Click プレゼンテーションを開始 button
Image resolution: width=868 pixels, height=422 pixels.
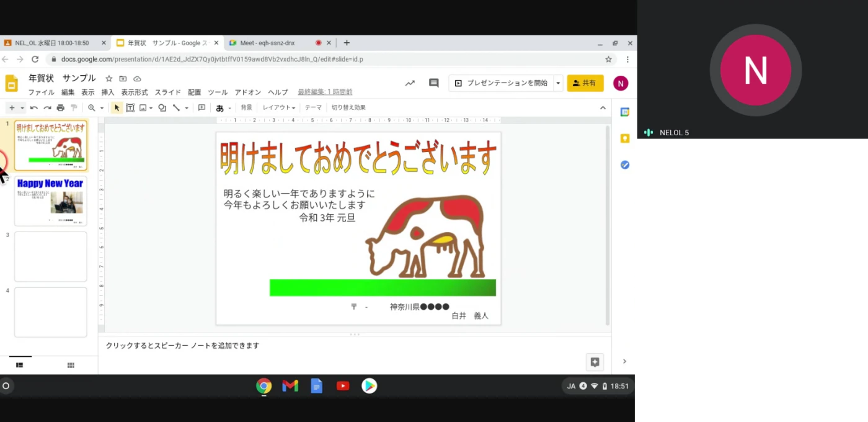tap(501, 83)
